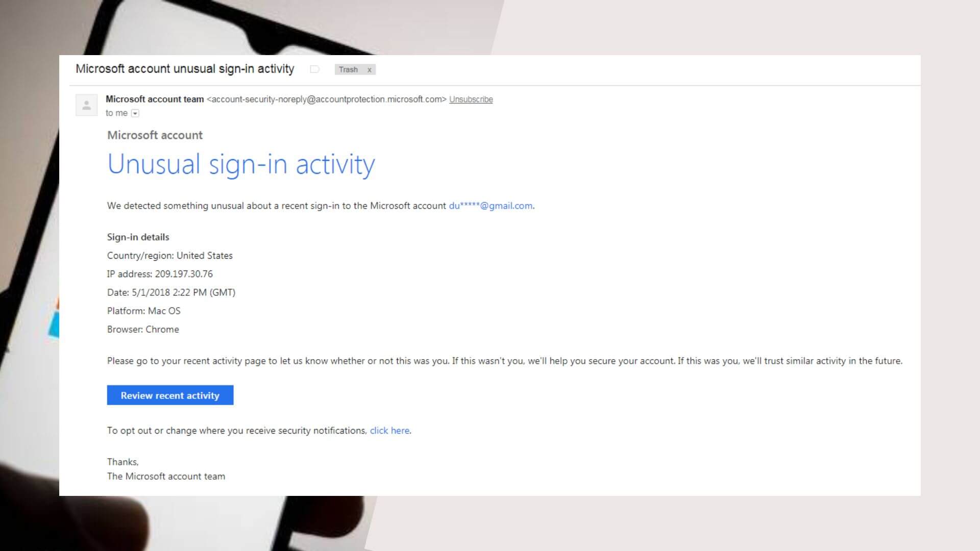Click the Review recent activity button

[x=170, y=395]
